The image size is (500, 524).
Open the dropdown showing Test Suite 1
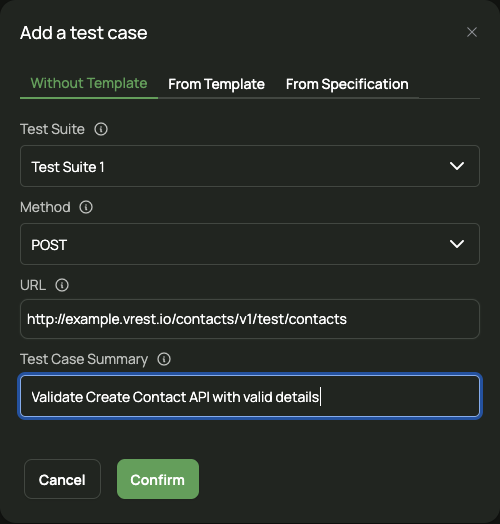coord(250,166)
